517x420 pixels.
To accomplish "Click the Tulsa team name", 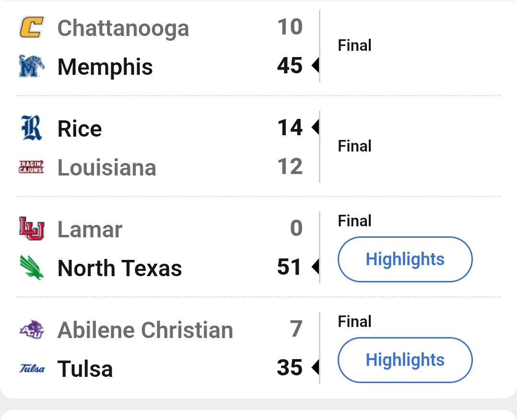I will 85,369.
